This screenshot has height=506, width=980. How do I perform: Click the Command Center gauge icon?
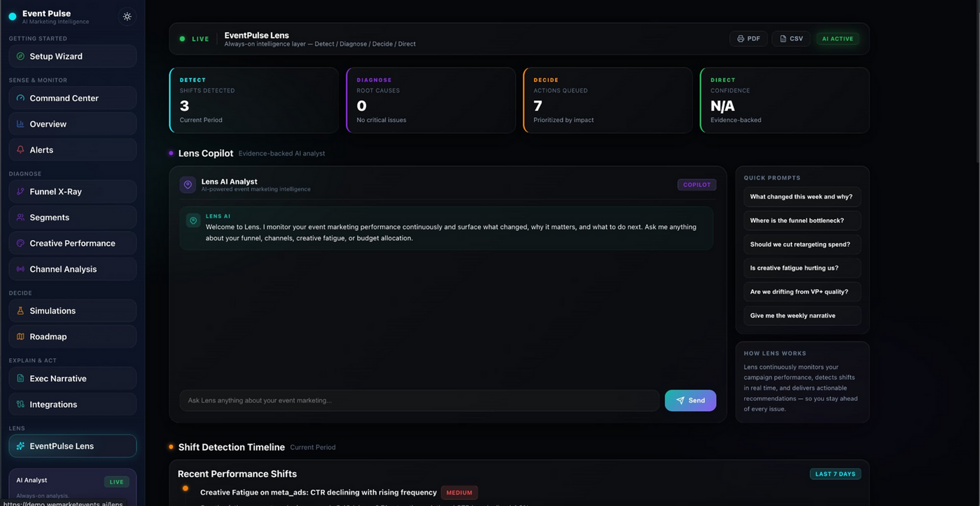point(20,98)
